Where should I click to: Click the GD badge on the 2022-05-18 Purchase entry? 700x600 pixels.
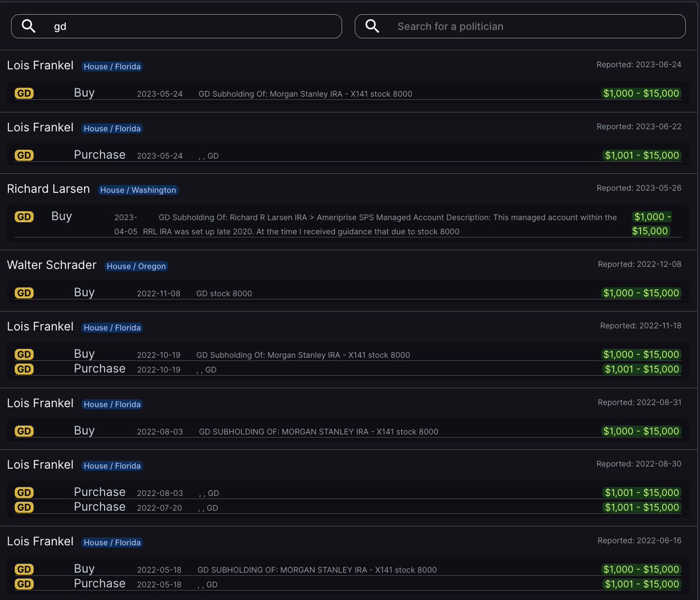pyautogui.click(x=24, y=584)
